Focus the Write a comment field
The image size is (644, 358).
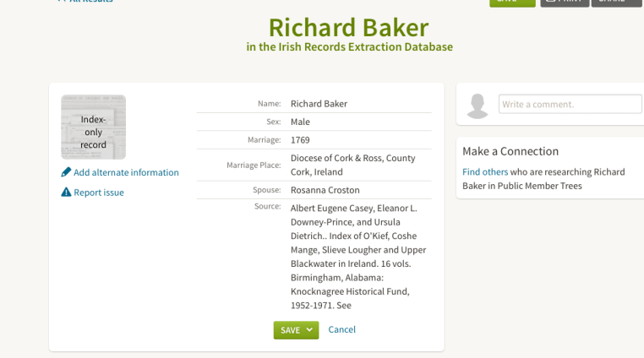(570, 104)
